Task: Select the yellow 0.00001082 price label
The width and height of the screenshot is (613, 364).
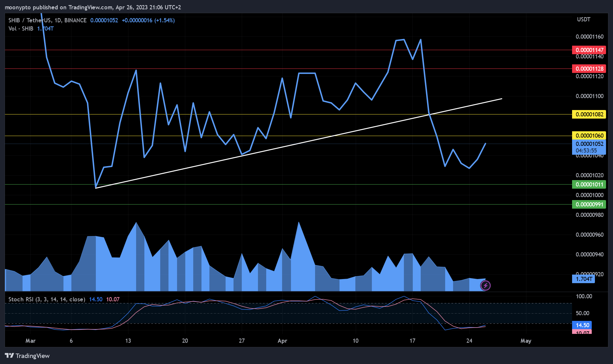Action: pyautogui.click(x=589, y=114)
